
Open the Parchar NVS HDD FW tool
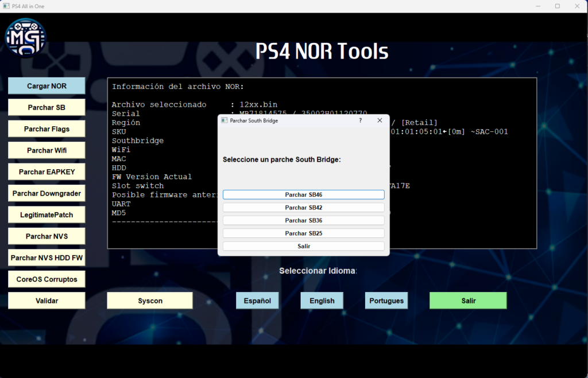47,258
